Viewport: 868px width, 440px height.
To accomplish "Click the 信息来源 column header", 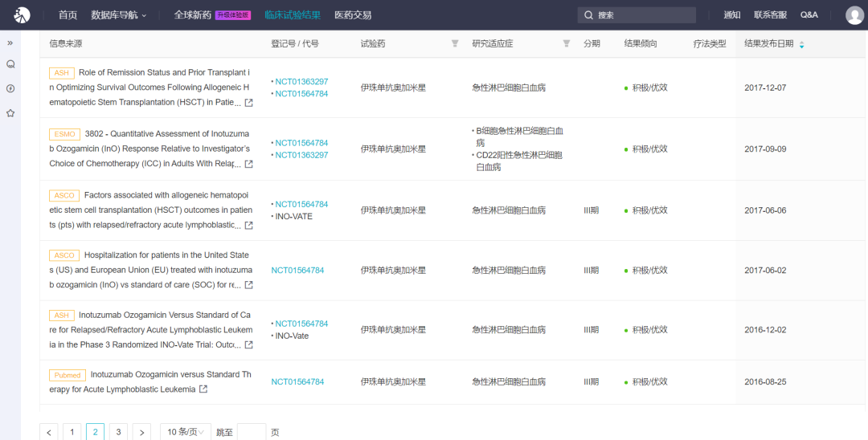I will pos(65,43).
